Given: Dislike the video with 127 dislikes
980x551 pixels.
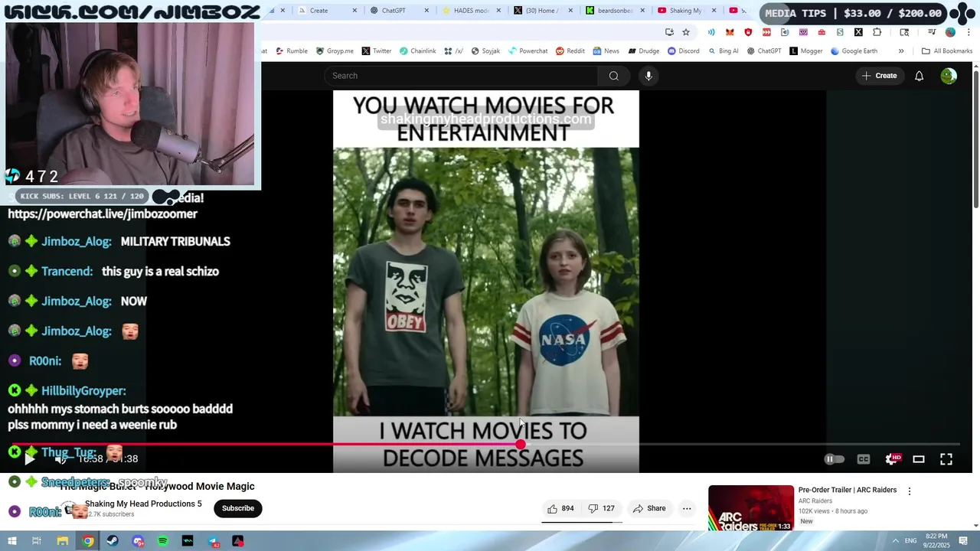Looking at the screenshot, I should coord(601,508).
